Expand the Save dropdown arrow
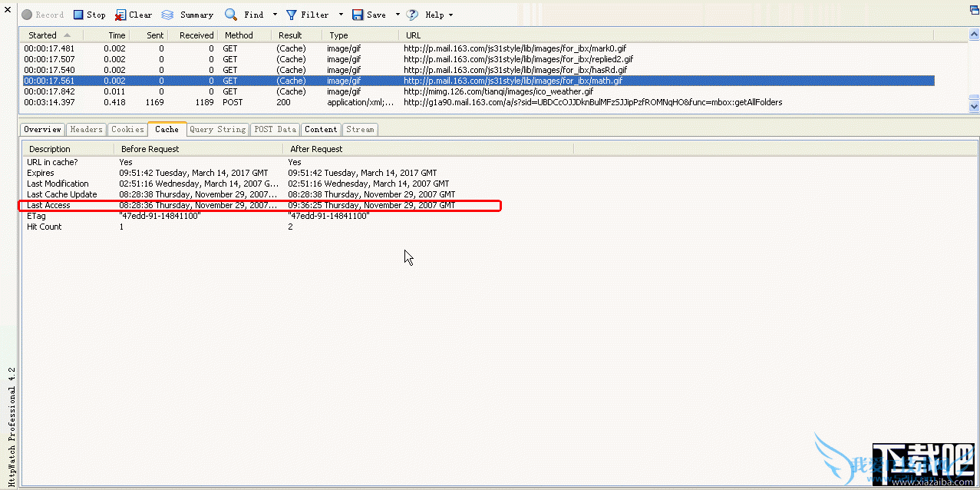The height and width of the screenshot is (490, 980). [x=398, y=15]
